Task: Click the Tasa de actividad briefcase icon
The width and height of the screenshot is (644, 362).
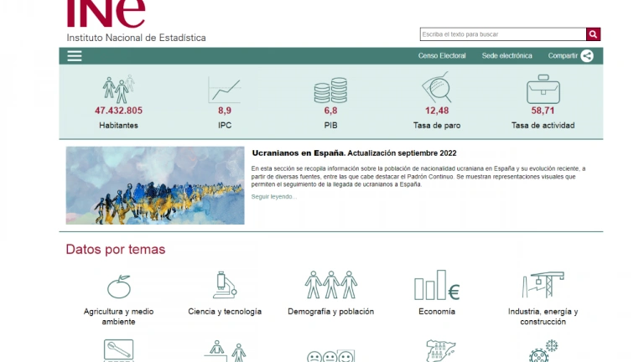Action: [543, 89]
